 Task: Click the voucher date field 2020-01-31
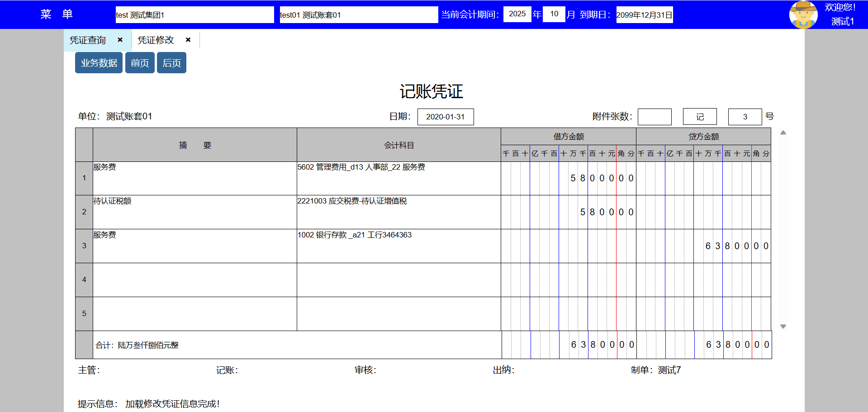tap(445, 117)
